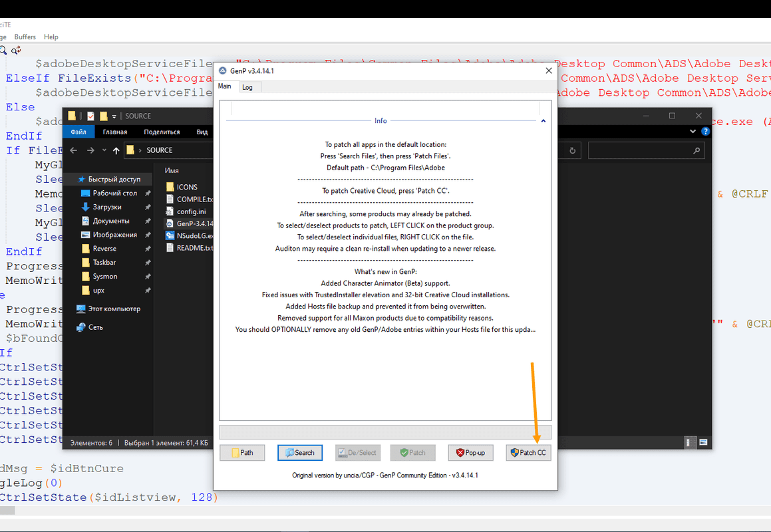
Task: Open Рабочий стол in the navigation pane
Action: 114,194
